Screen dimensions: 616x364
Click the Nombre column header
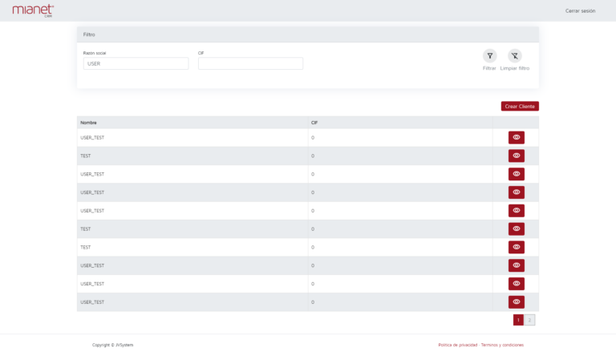[89, 123]
